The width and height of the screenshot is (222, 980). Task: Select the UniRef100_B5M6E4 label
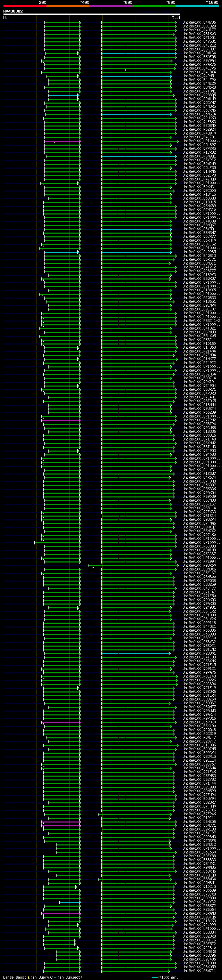coord(199,114)
